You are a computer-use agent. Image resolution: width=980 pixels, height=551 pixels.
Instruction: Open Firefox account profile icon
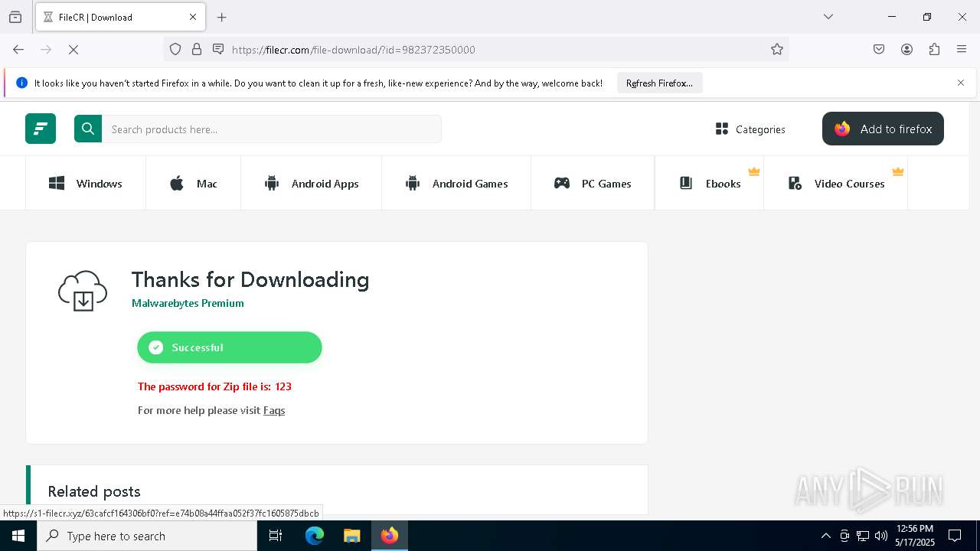(906, 50)
